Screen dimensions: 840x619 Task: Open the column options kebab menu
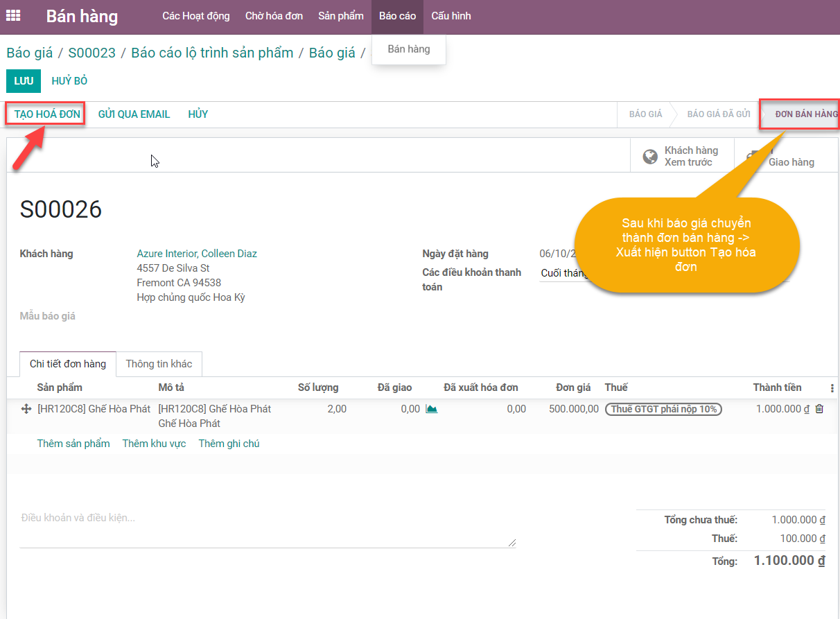832,388
